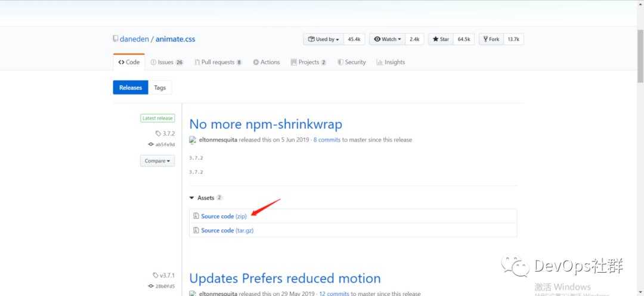Open the Updates Prefers reduced motion release

(x=285, y=278)
